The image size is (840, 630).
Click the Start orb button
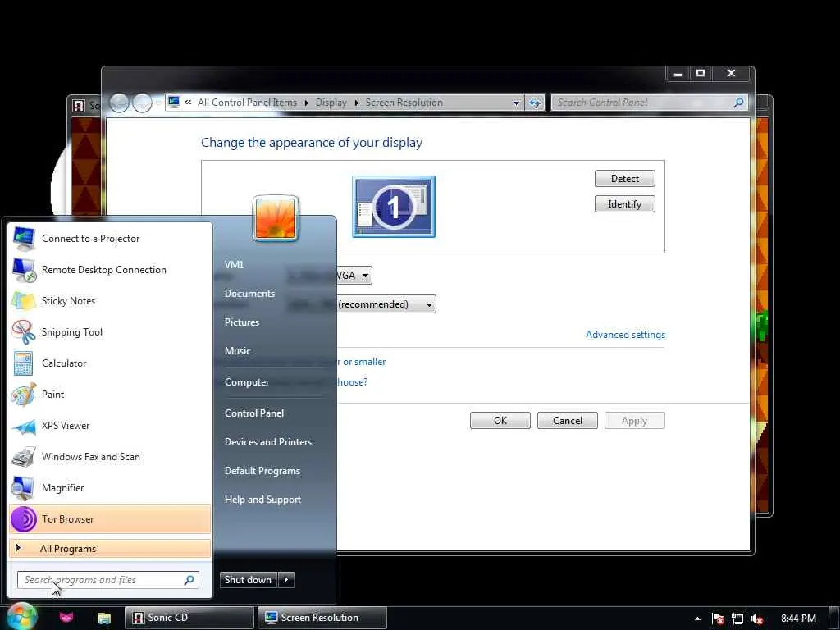pos(21,617)
